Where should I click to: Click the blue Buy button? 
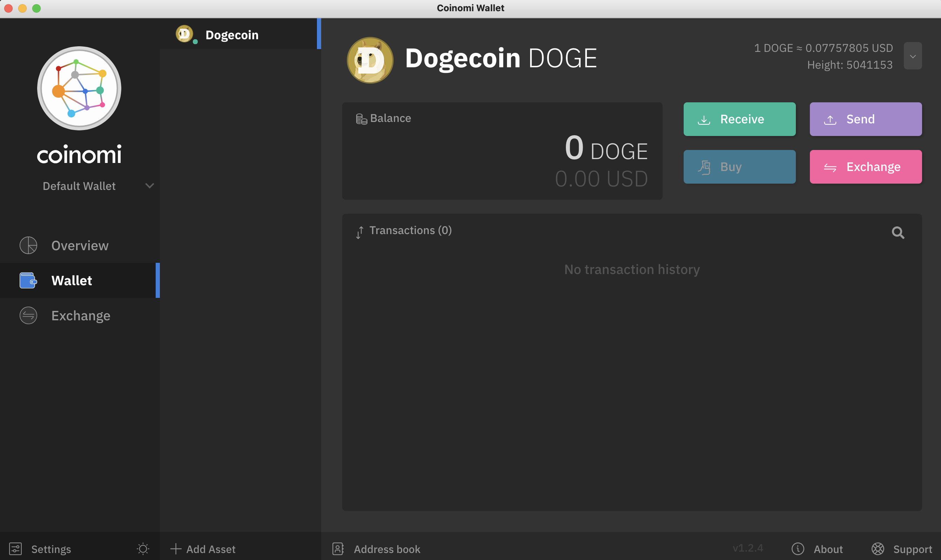point(739,167)
